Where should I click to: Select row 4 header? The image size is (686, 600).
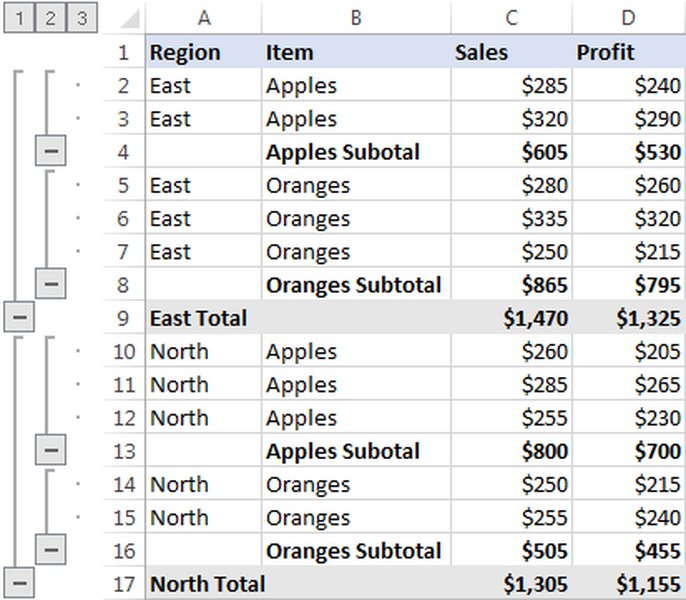coord(124,152)
